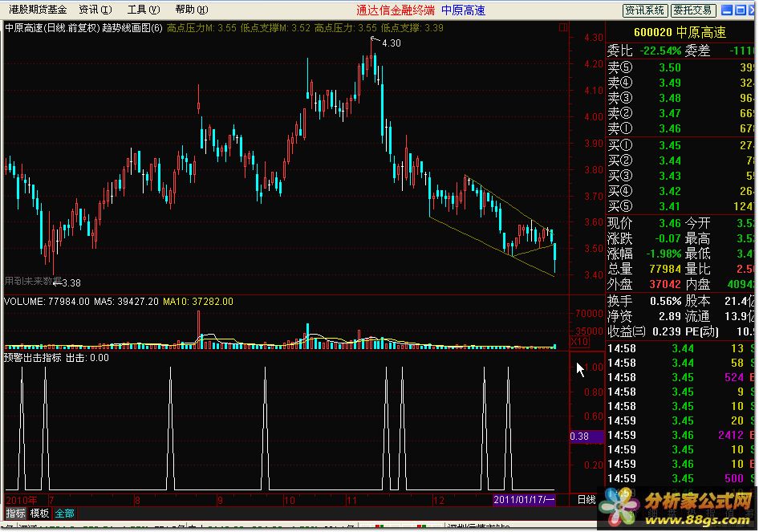Click the VOLUME: 77984.00 readout
This screenshot has width=759, height=532.
pos(47,302)
